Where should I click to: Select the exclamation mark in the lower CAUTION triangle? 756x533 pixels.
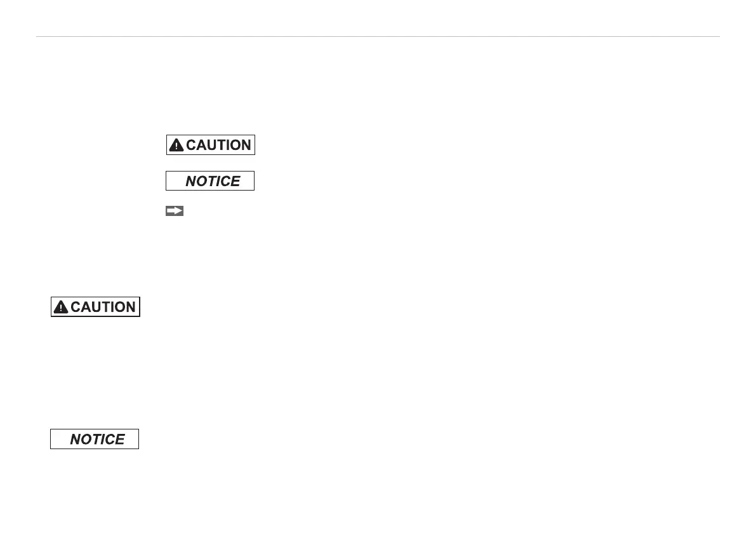tap(61, 308)
